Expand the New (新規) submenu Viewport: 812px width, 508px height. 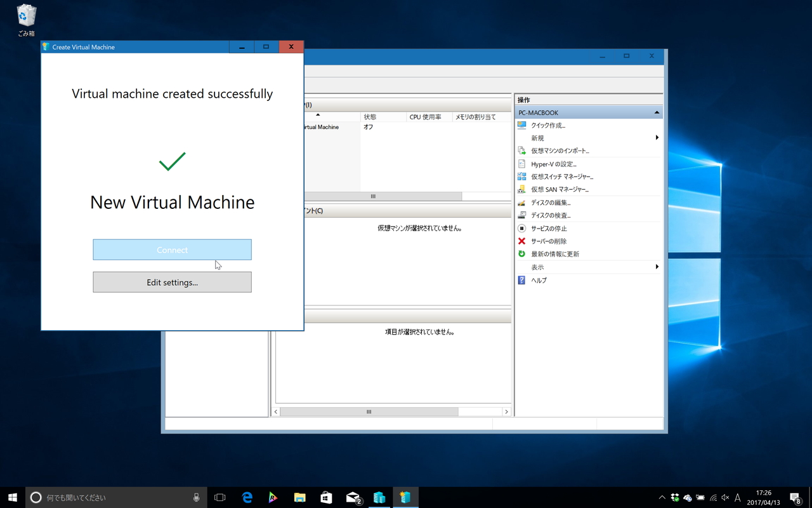coord(657,138)
